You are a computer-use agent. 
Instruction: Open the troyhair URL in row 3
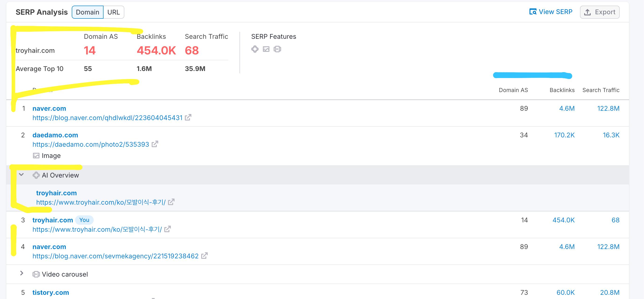97,229
